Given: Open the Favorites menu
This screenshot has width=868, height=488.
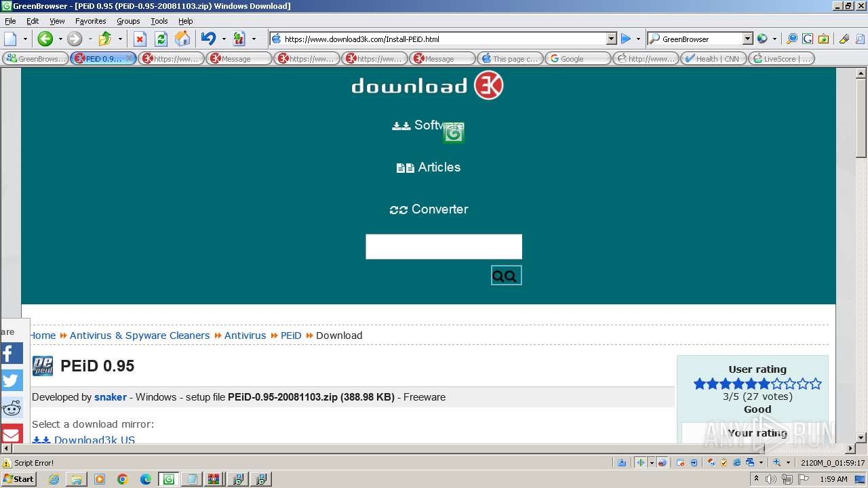Looking at the screenshot, I should [90, 21].
